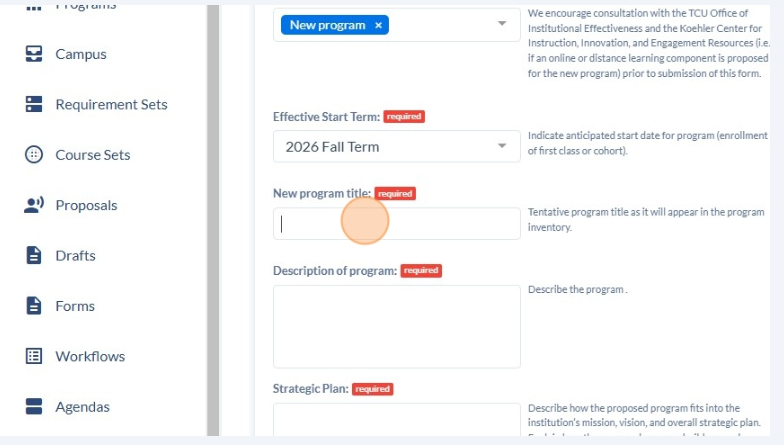Image resolution: width=784 pixels, height=445 pixels.
Task: Select the 2026 Fall Term combo box
Action: click(x=396, y=146)
